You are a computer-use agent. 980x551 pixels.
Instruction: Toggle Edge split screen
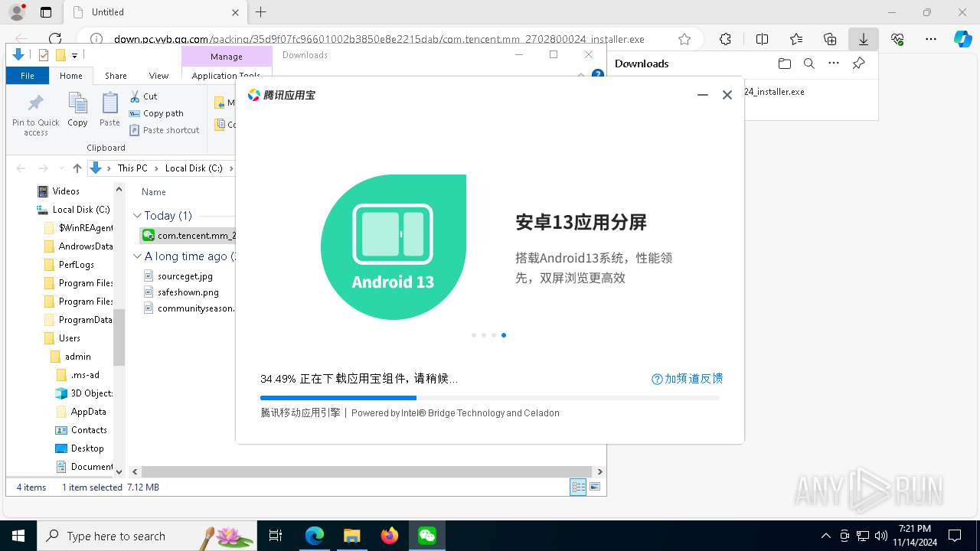point(762,39)
